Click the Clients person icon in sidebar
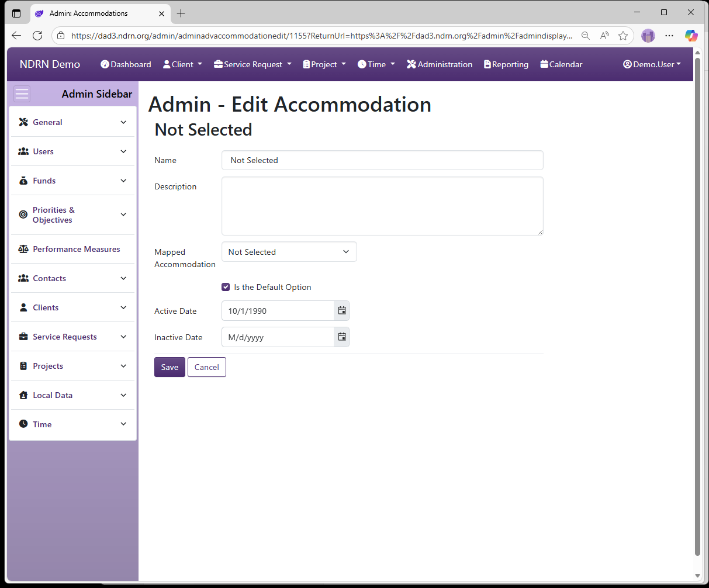The image size is (709, 588). [23, 307]
